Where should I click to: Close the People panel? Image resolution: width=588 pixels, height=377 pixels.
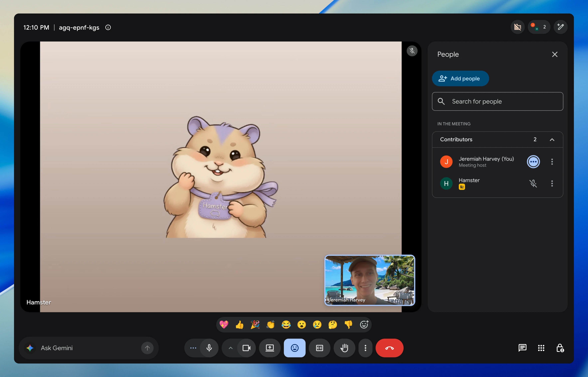(x=555, y=54)
